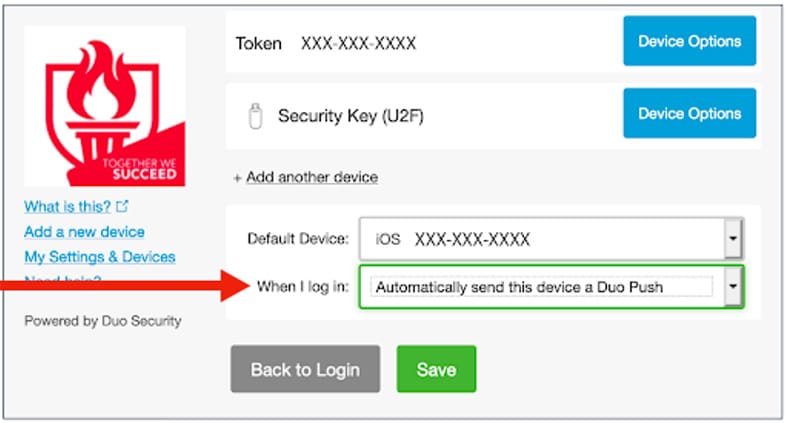787x423 pixels.
Task: Click the Security Key USB icon
Action: click(x=255, y=116)
